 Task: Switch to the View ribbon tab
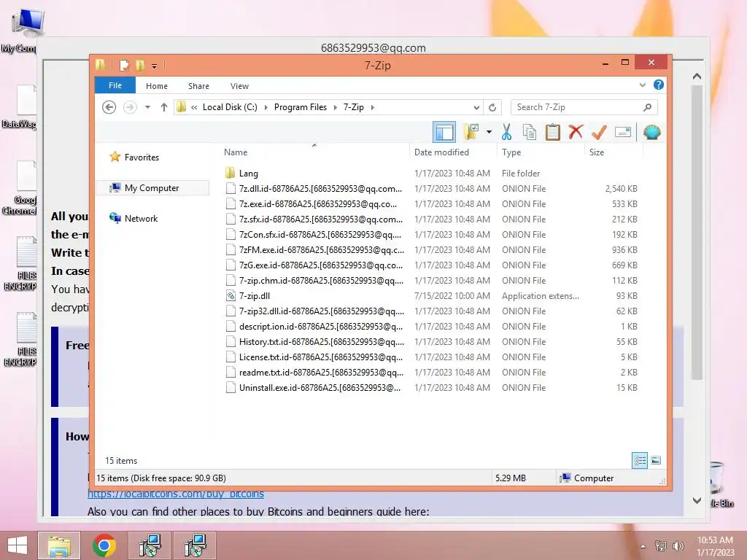(239, 86)
